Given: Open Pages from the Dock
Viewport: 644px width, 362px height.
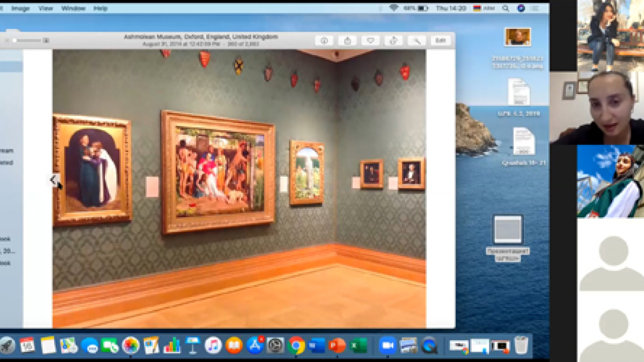Looking at the screenshot, I should [x=151, y=346].
